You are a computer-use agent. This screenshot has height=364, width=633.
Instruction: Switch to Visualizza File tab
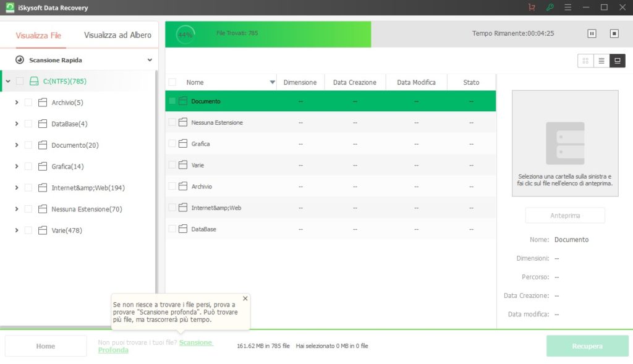click(x=38, y=35)
